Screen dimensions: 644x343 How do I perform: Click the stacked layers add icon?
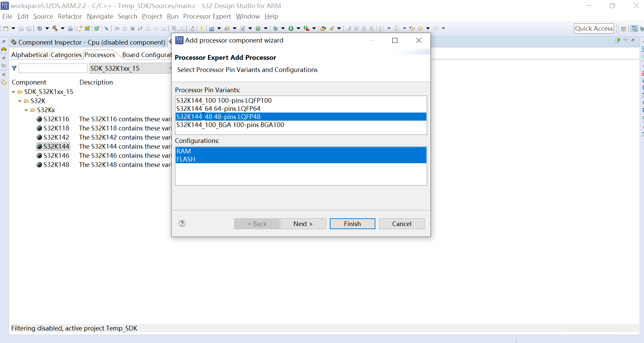tap(87, 28)
